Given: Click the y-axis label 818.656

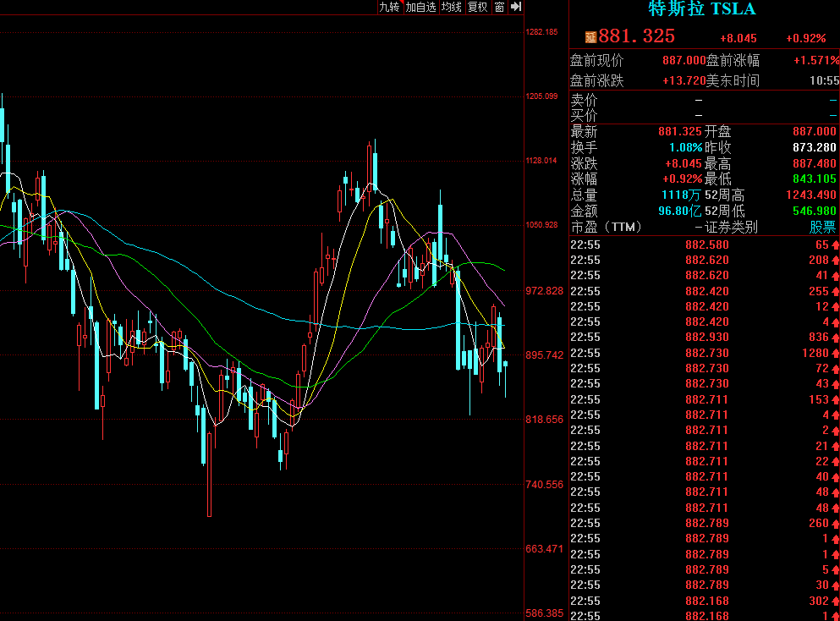Looking at the screenshot, I should pos(544,420).
